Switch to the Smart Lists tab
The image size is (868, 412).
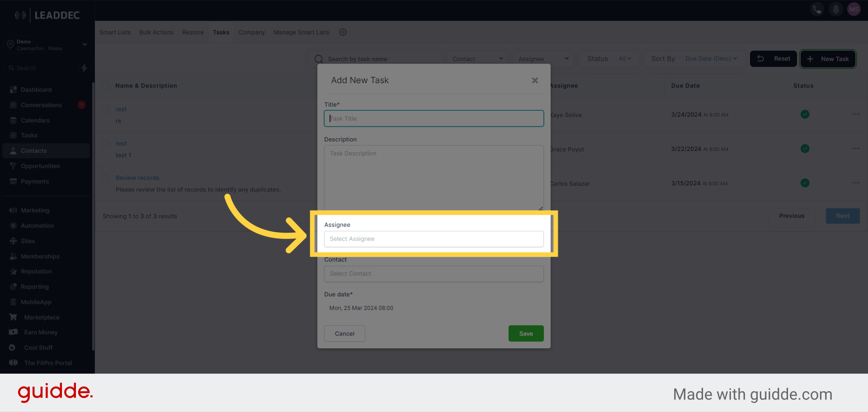point(115,32)
